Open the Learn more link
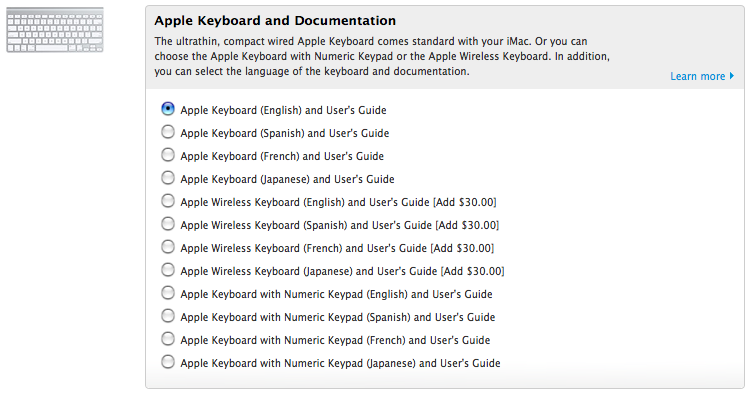The image size is (751, 395). (x=702, y=76)
